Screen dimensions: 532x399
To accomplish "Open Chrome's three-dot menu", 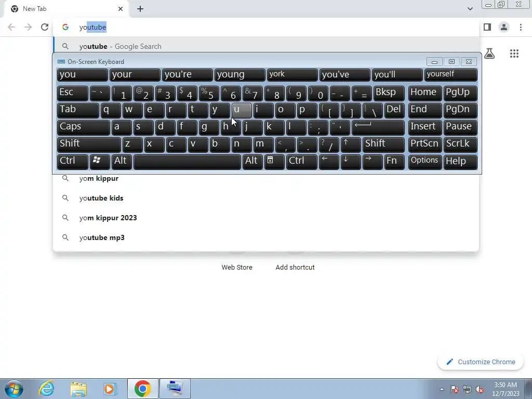I will point(521,27).
